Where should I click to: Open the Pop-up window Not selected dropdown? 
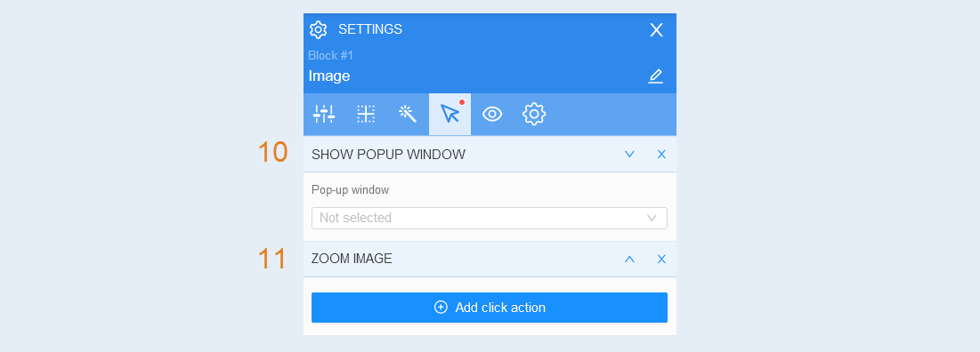point(490,218)
